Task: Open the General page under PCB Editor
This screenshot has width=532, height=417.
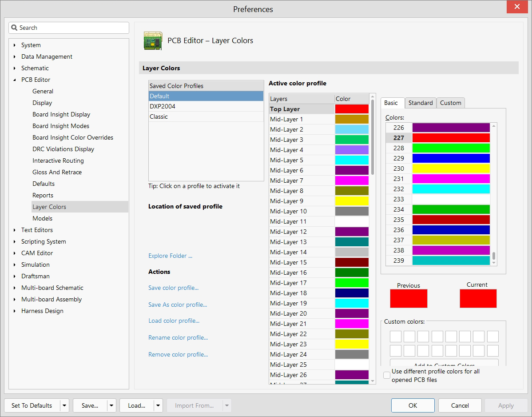Action: (x=43, y=91)
